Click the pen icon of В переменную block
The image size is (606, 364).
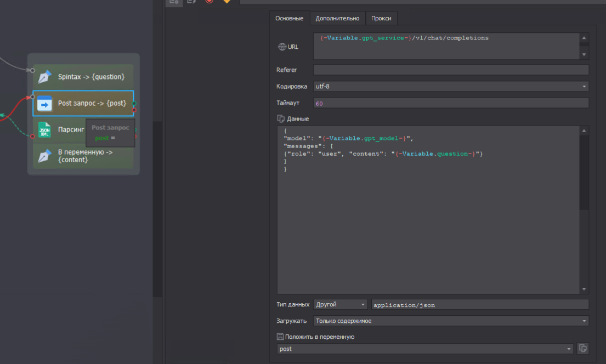click(x=44, y=156)
